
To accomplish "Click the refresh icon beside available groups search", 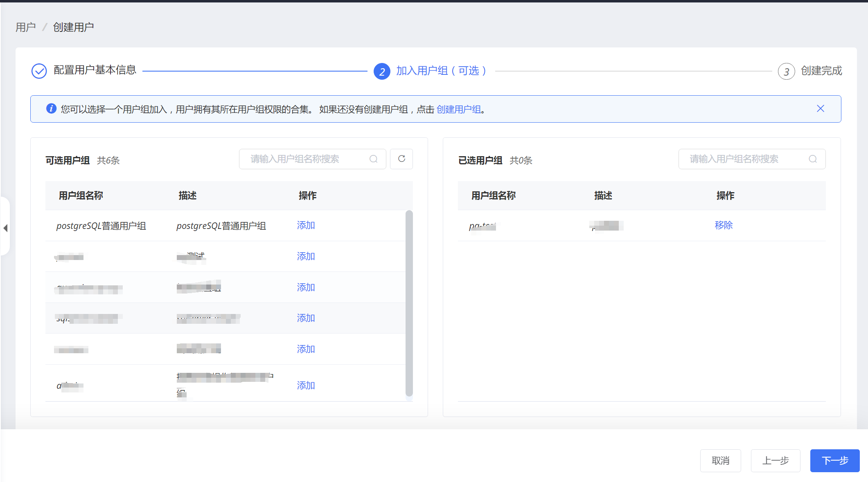I will 401,159.
